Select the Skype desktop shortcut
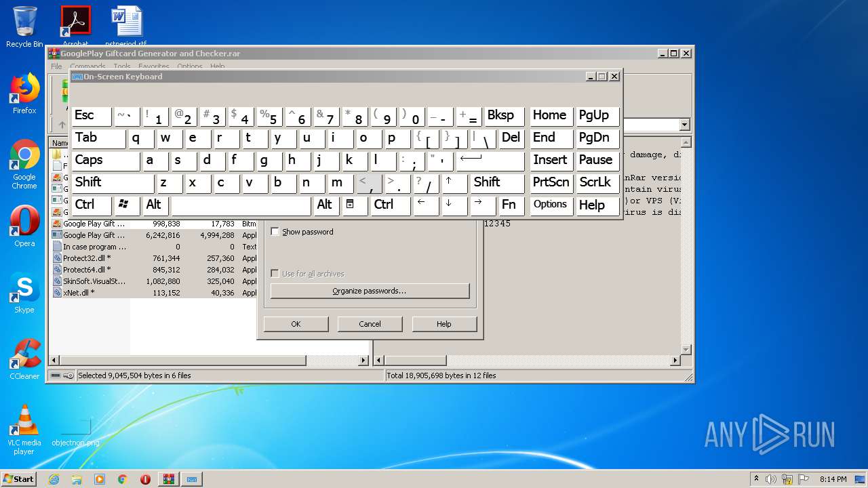The image size is (868, 488). pos(24,293)
